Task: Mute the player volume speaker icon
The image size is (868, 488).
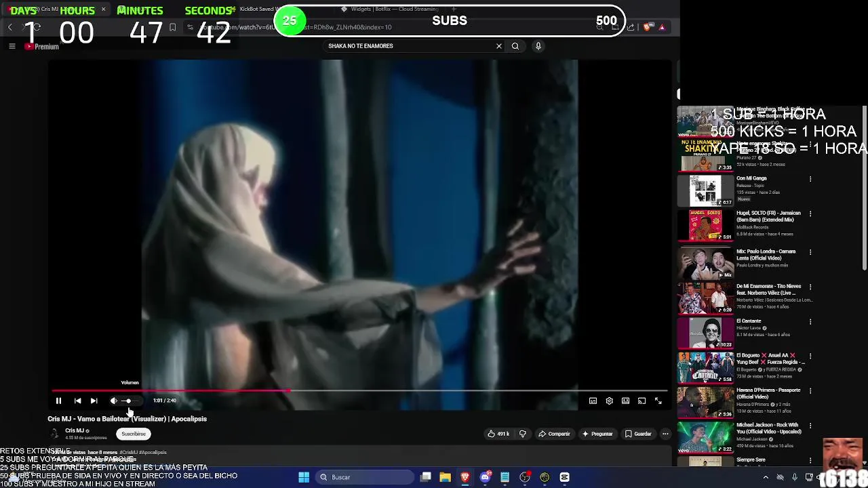Action: pyautogui.click(x=113, y=401)
